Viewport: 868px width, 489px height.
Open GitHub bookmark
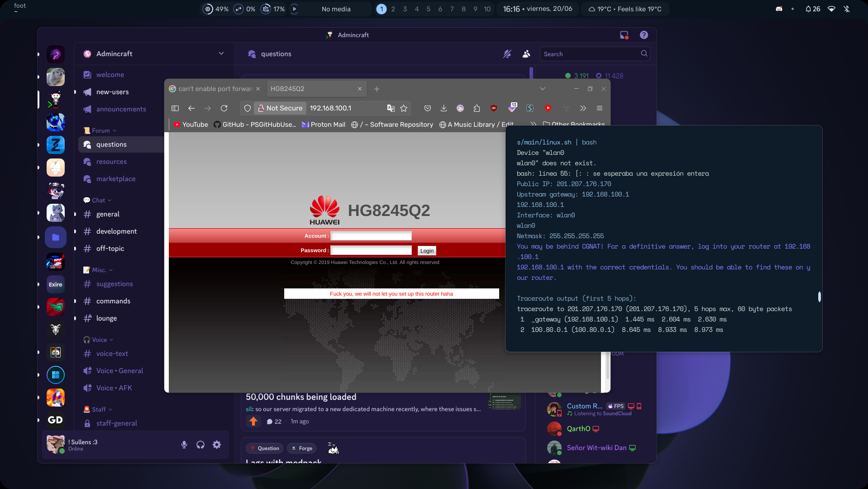point(255,125)
